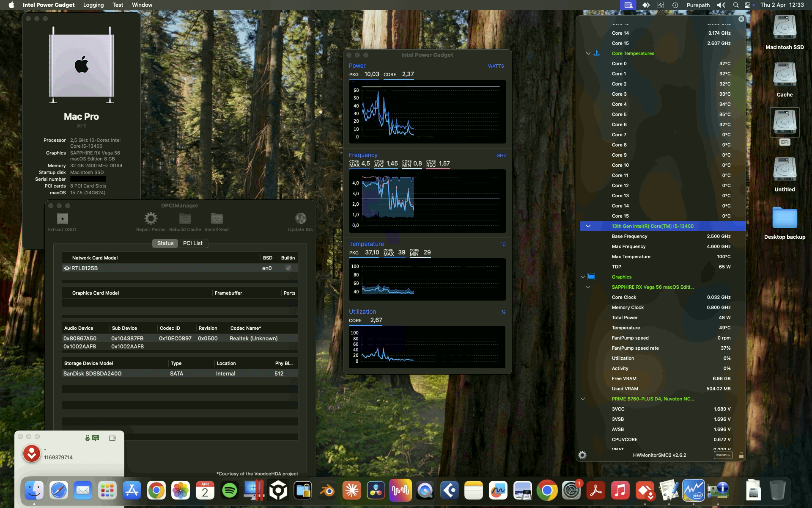Close HWMonitorSMC2 popover with X button
This screenshot has height=508, width=812.
coord(741,19)
